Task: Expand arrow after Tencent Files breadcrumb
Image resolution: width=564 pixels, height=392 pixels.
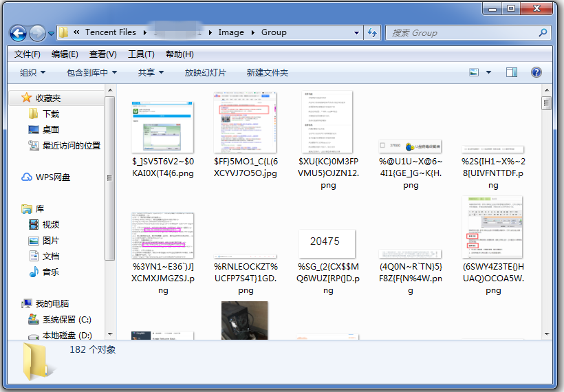Action: (x=144, y=33)
